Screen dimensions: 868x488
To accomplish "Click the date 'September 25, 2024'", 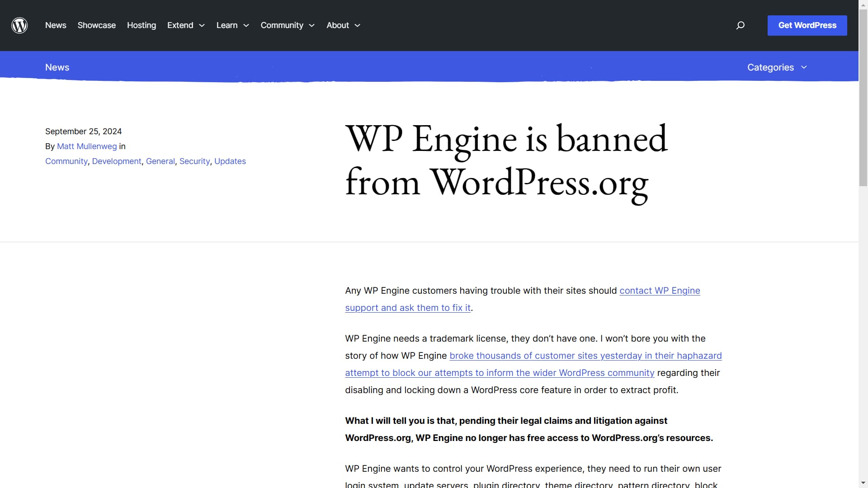I will (84, 131).
